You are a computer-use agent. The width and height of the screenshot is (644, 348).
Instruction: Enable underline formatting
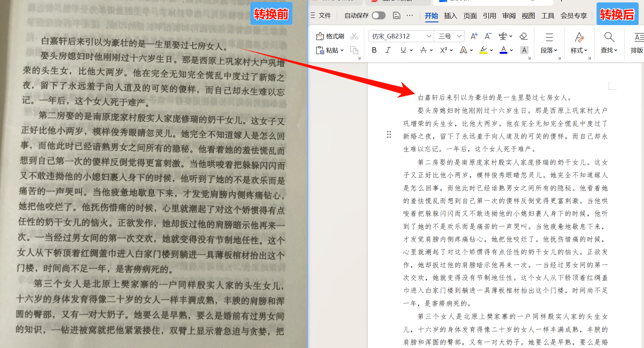click(403, 50)
